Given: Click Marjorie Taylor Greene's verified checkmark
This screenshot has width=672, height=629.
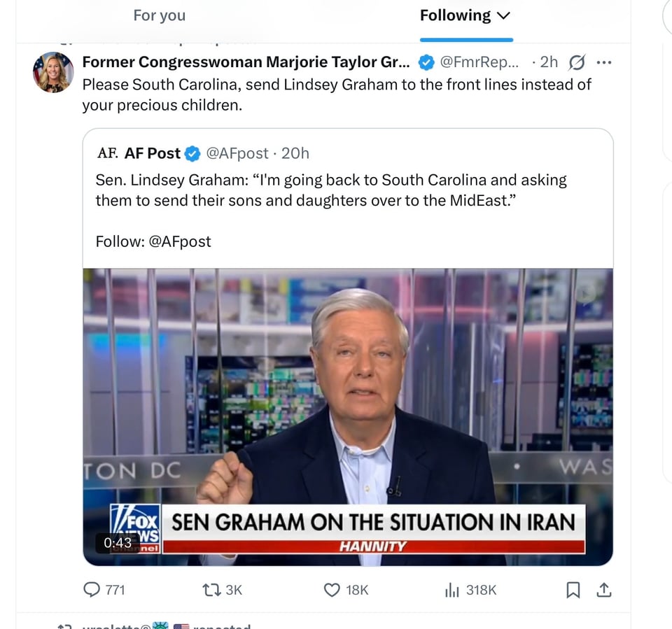Looking at the screenshot, I should [x=426, y=62].
